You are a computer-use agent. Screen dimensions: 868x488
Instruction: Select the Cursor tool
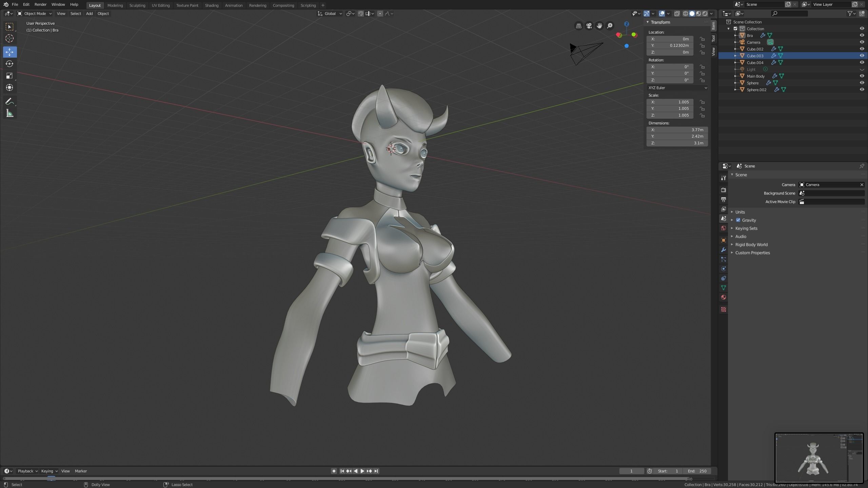(x=9, y=38)
